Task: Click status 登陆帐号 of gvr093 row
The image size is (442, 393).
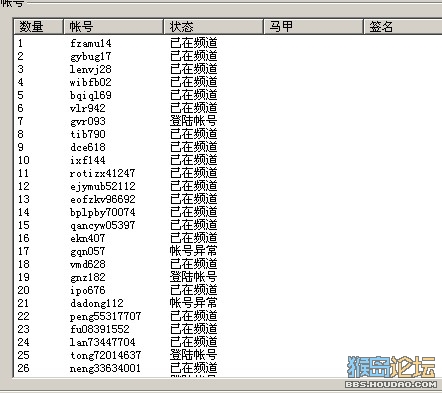Action: pos(194,121)
